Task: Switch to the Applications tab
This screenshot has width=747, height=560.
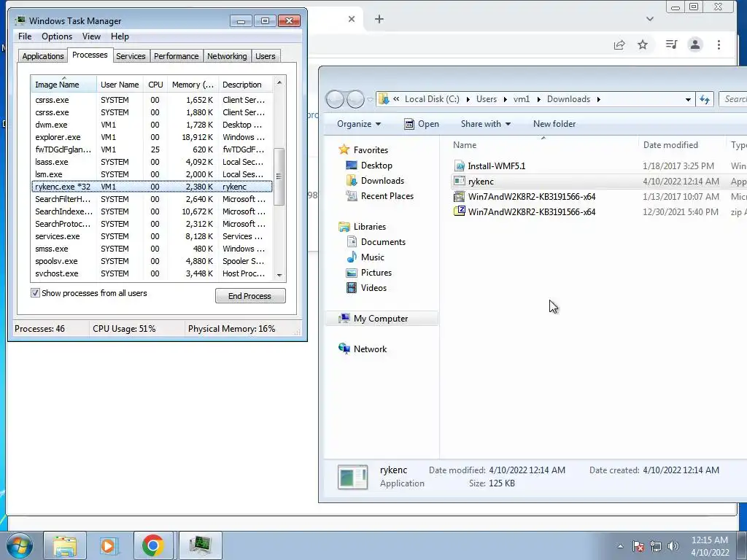Action: click(43, 56)
